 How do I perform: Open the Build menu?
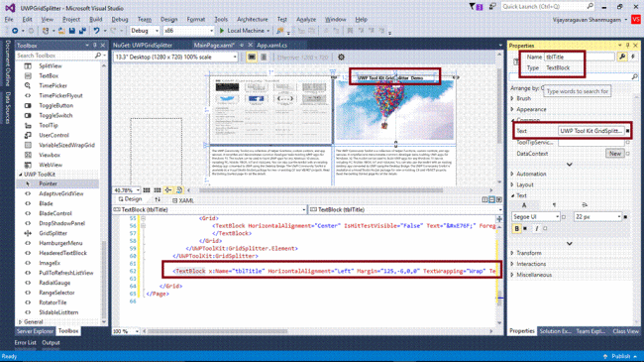click(x=96, y=19)
